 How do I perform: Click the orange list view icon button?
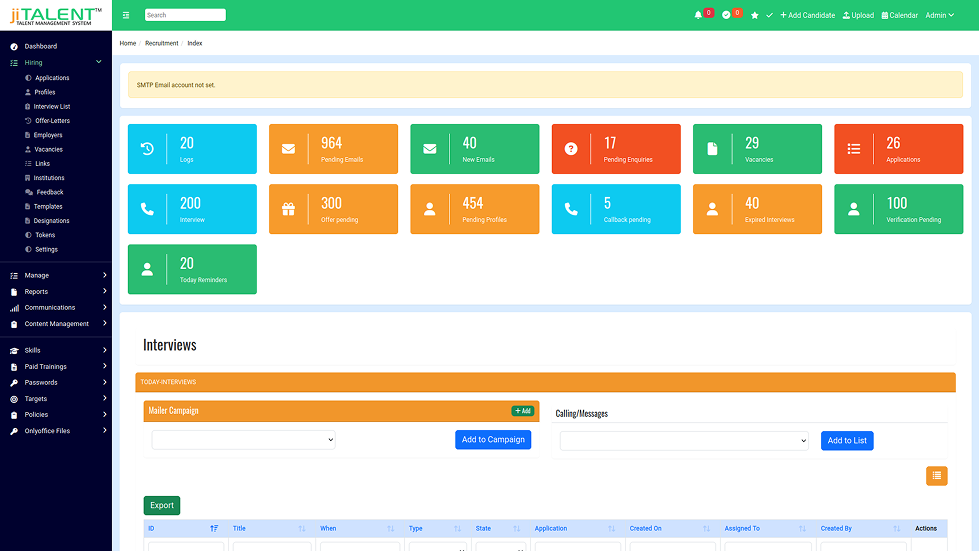(x=936, y=476)
